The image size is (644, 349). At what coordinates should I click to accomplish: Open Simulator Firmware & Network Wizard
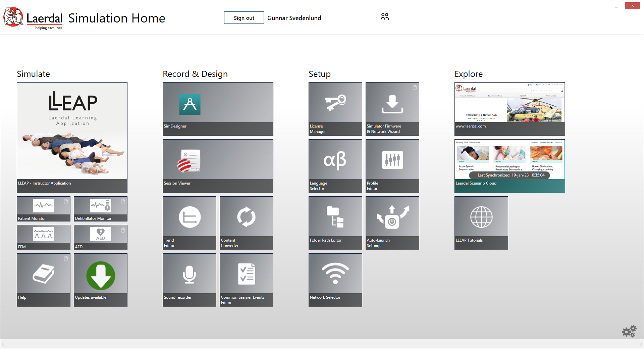coord(392,109)
